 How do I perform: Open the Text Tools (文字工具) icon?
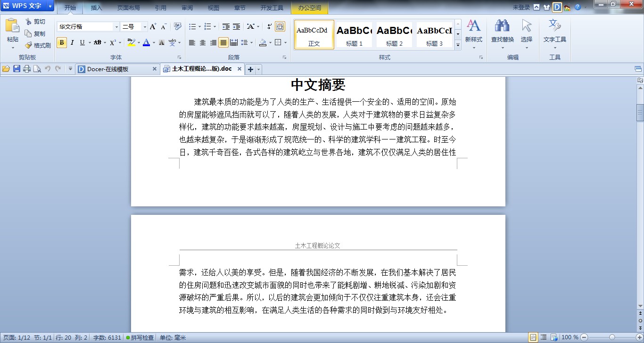[x=554, y=25]
